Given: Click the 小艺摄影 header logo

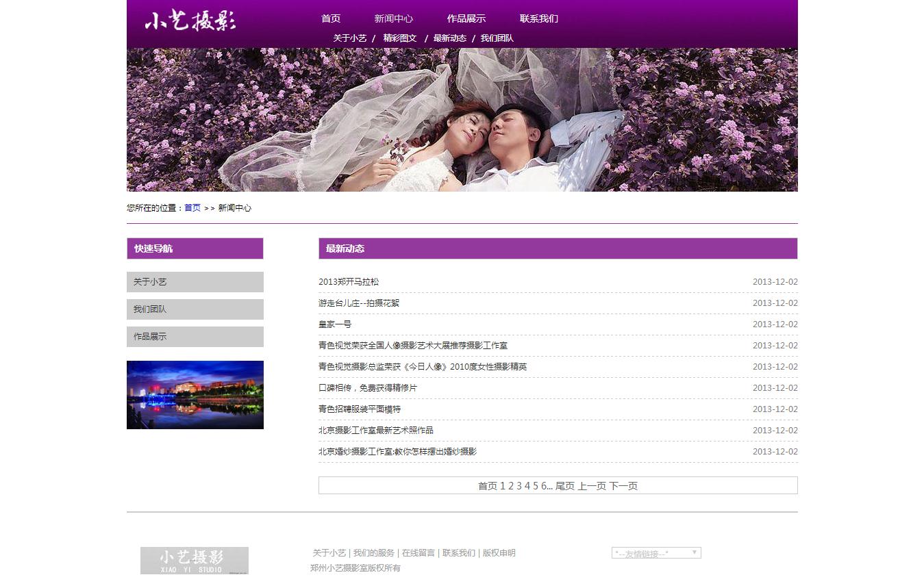Looking at the screenshot, I should (x=190, y=21).
